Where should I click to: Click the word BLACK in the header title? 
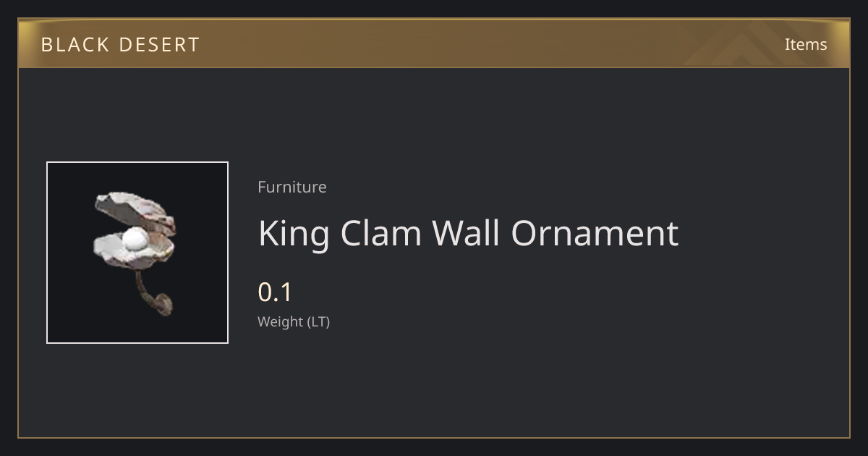(x=71, y=45)
